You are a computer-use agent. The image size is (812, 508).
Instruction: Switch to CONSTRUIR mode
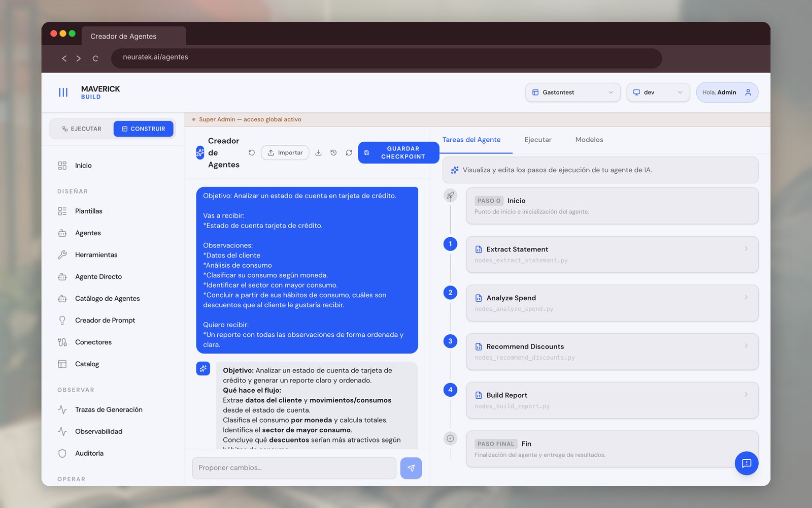(x=144, y=129)
